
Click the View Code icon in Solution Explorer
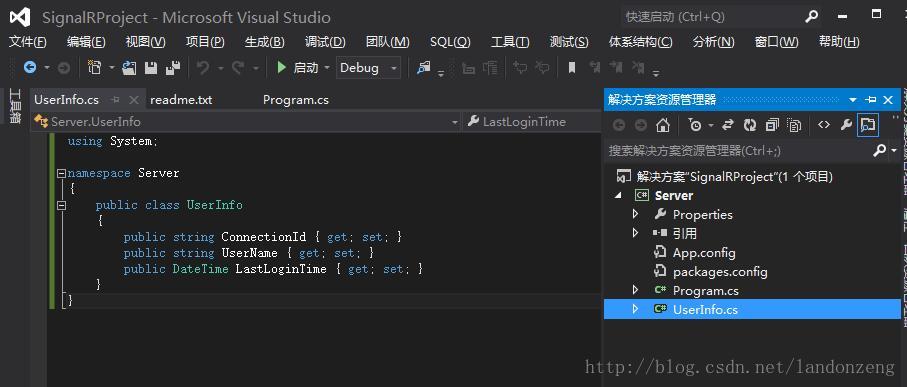tap(824, 125)
